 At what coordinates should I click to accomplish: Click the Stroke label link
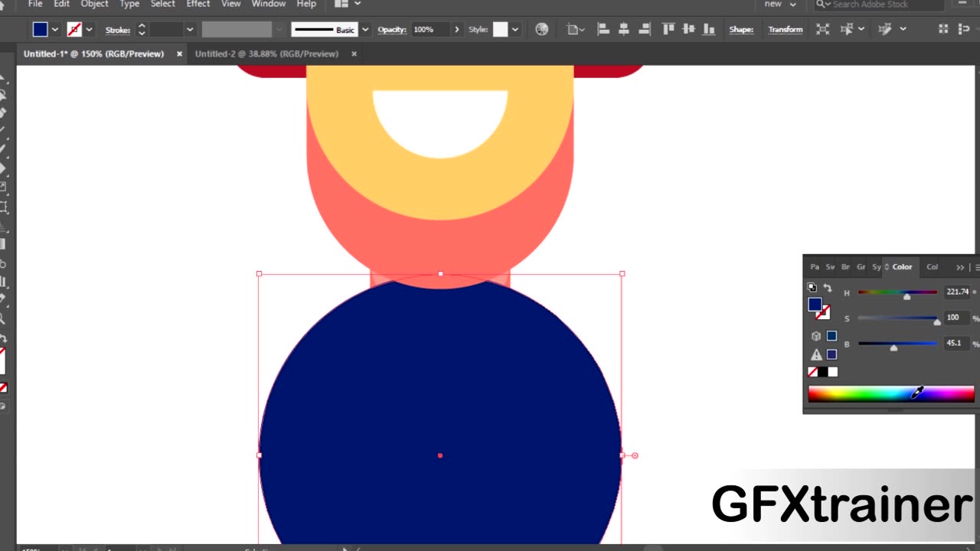pyautogui.click(x=118, y=30)
